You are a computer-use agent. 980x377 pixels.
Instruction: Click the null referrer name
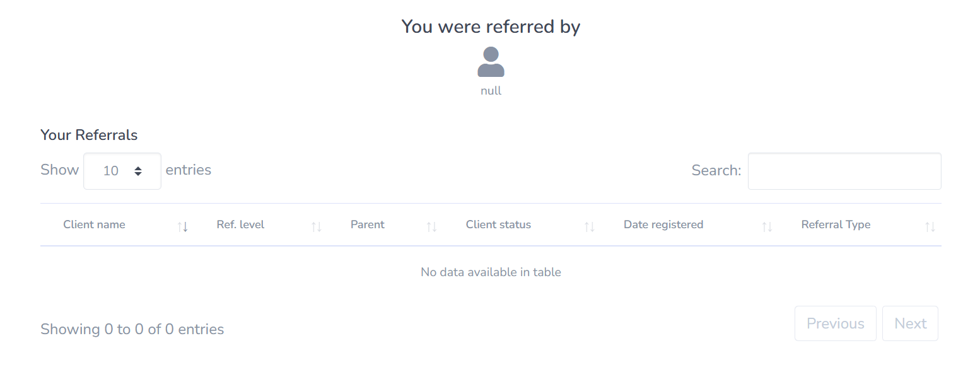[491, 91]
